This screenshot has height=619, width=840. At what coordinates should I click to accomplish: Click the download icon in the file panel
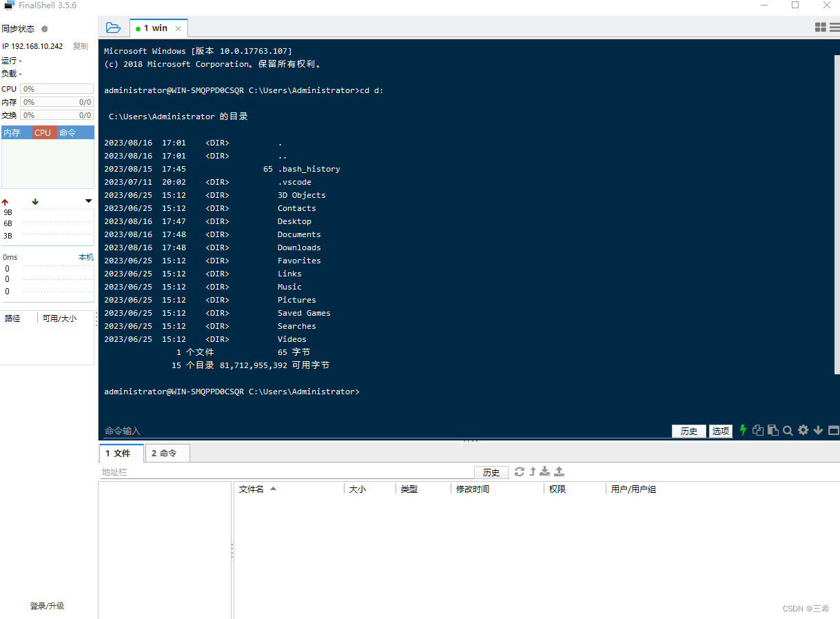pyautogui.click(x=544, y=471)
